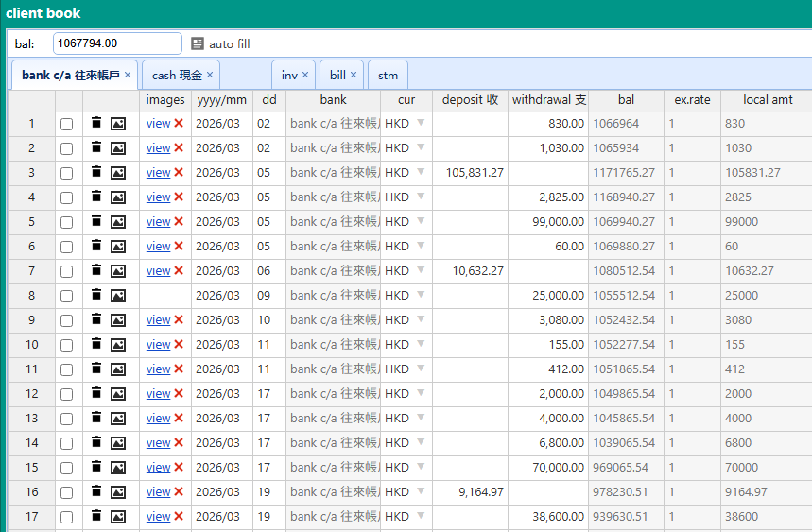Tick the checkbox for row 2

tap(67, 148)
